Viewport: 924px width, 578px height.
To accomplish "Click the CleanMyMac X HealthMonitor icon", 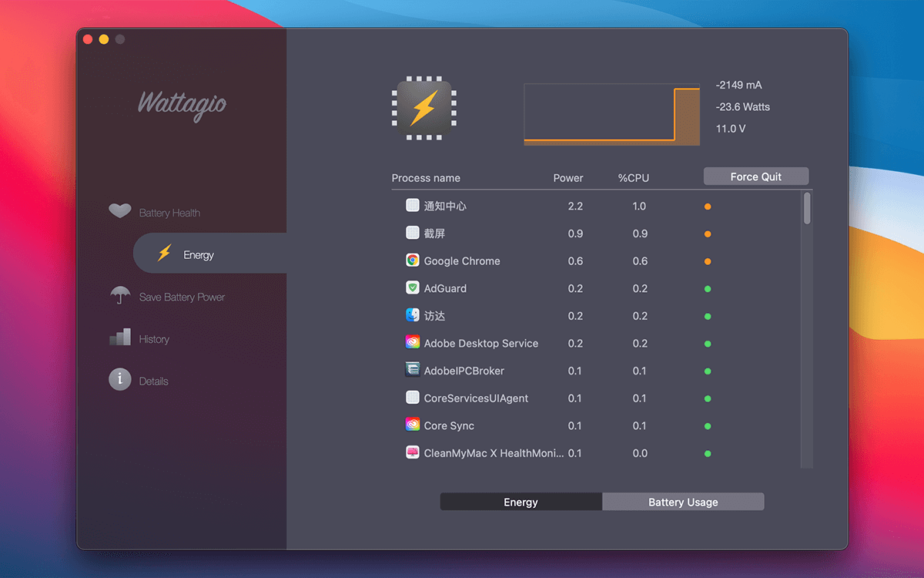I will click(x=413, y=452).
